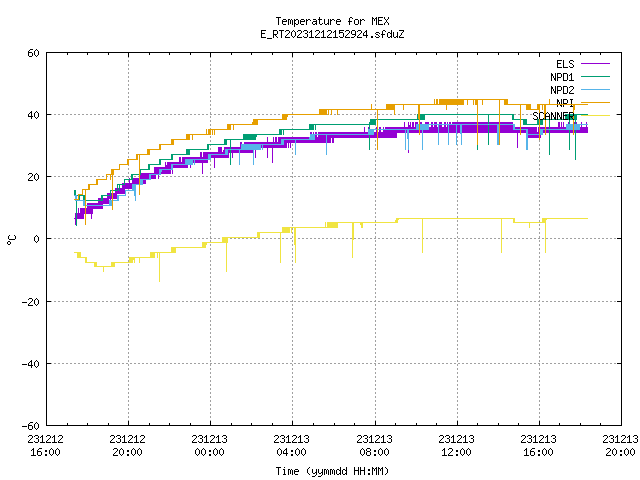Click the ELS legend label
640x480 pixels.
[x=565, y=64]
